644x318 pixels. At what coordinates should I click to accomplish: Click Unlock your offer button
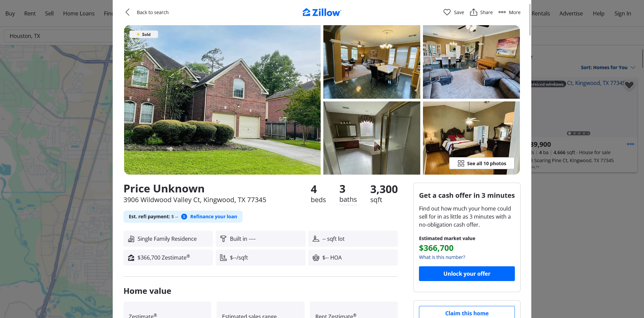pos(467,274)
